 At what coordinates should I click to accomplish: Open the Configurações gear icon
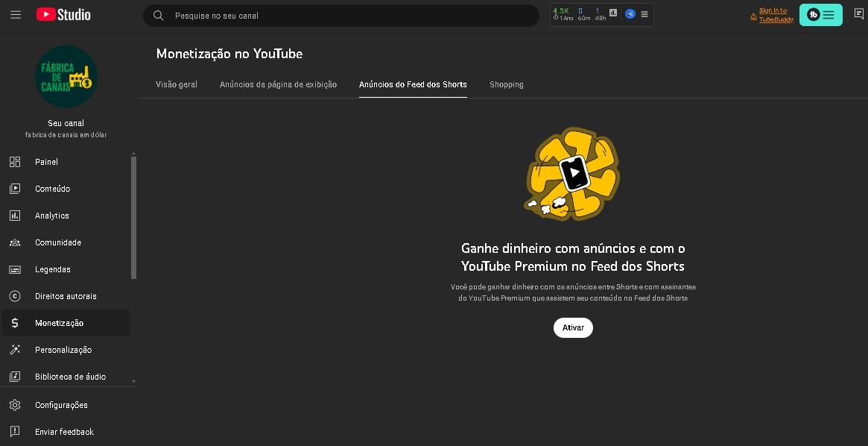[15, 405]
